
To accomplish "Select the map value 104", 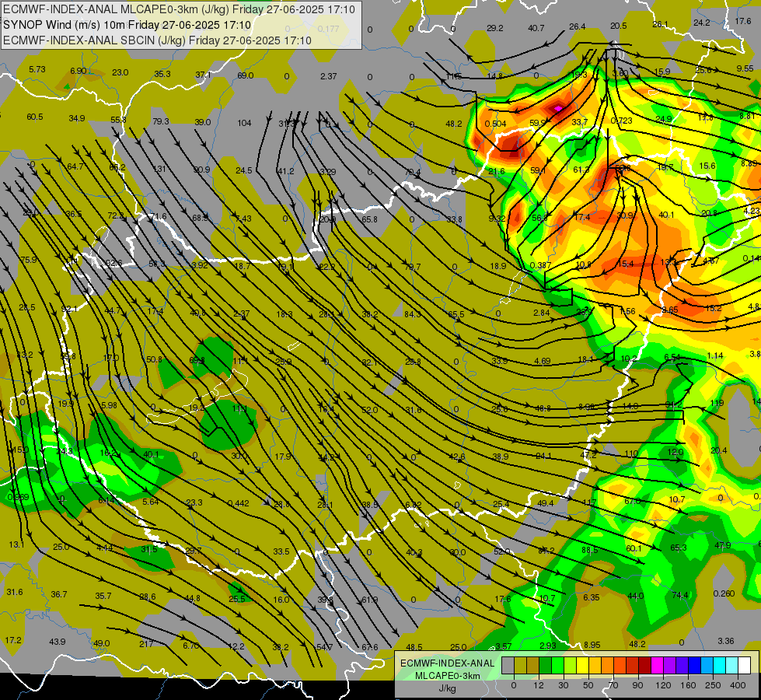I will tap(245, 123).
